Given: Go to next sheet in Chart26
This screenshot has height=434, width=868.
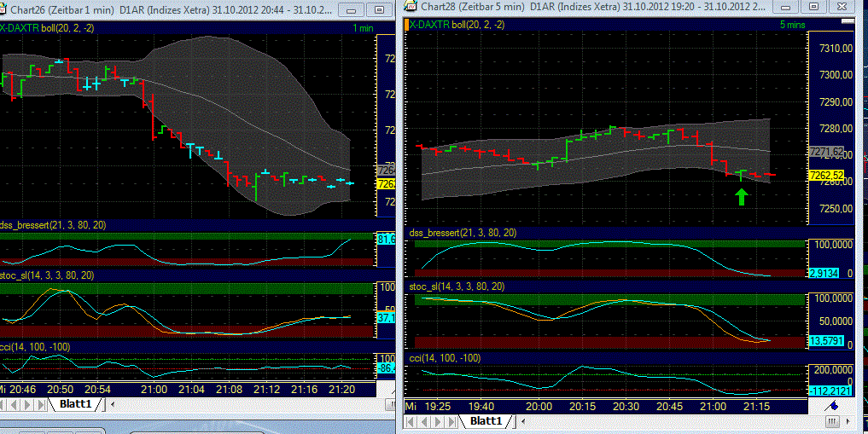Looking at the screenshot, I should 28,405.
